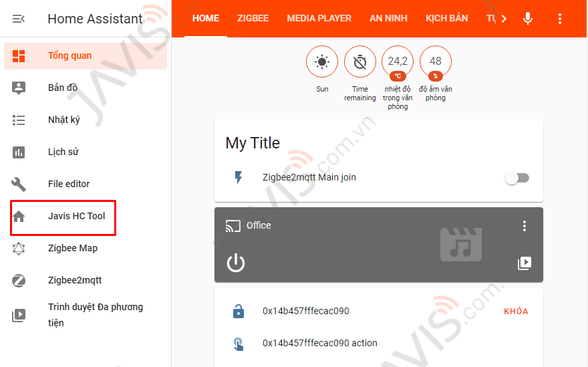Open the Sun badge
Image resolution: width=588 pixels, height=367 pixels.
pyautogui.click(x=322, y=62)
